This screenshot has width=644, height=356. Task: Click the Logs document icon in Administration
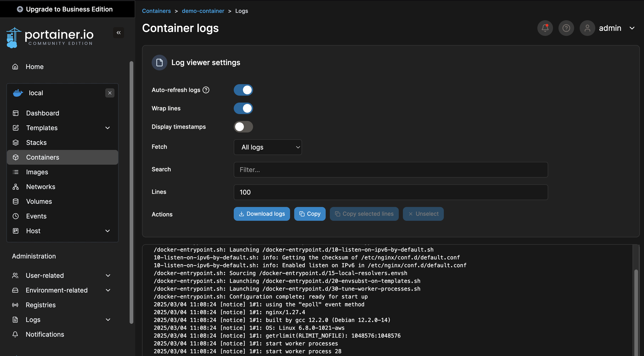tap(15, 320)
